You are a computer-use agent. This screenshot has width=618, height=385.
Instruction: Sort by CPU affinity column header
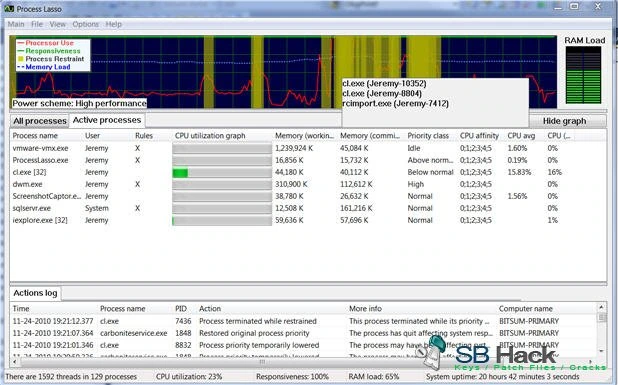pos(479,136)
